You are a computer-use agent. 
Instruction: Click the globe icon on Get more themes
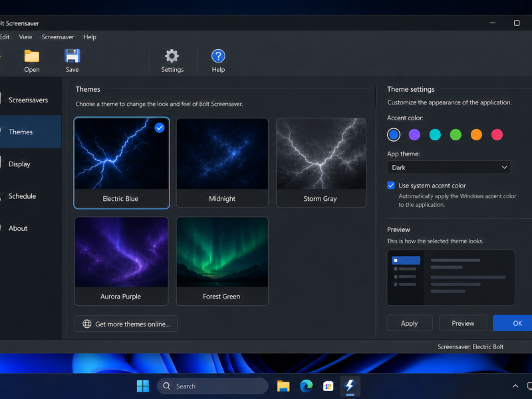(87, 324)
